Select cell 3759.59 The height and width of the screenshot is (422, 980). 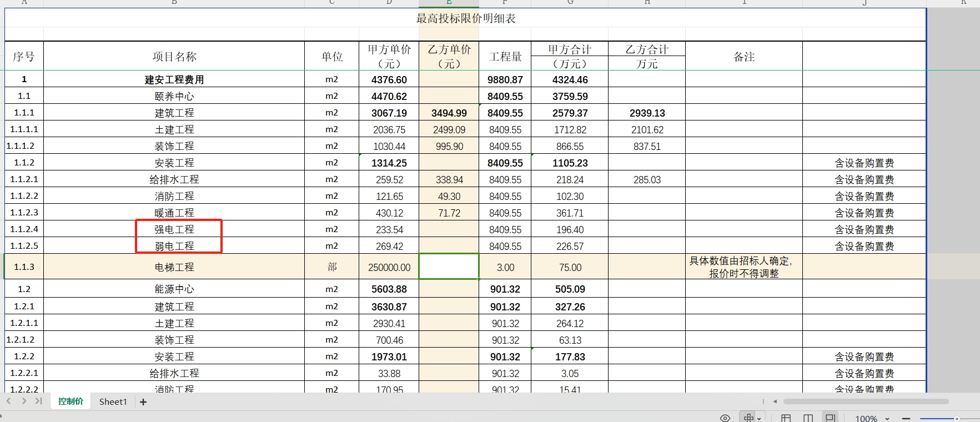click(570, 96)
